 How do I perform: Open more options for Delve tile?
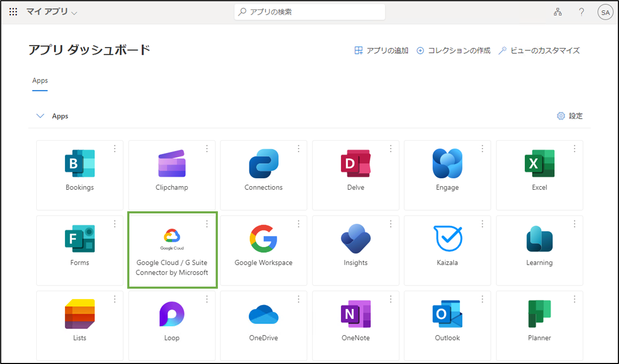tap(391, 149)
